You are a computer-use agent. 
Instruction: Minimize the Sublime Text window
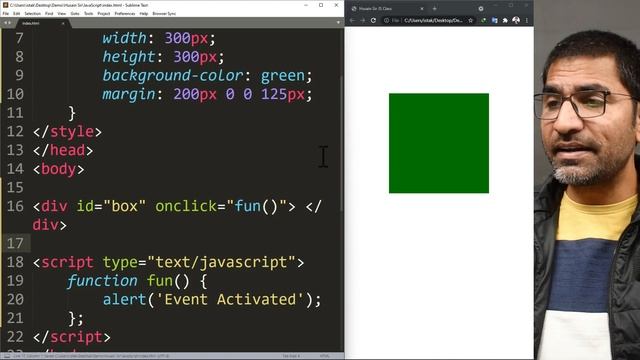(306, 5)
